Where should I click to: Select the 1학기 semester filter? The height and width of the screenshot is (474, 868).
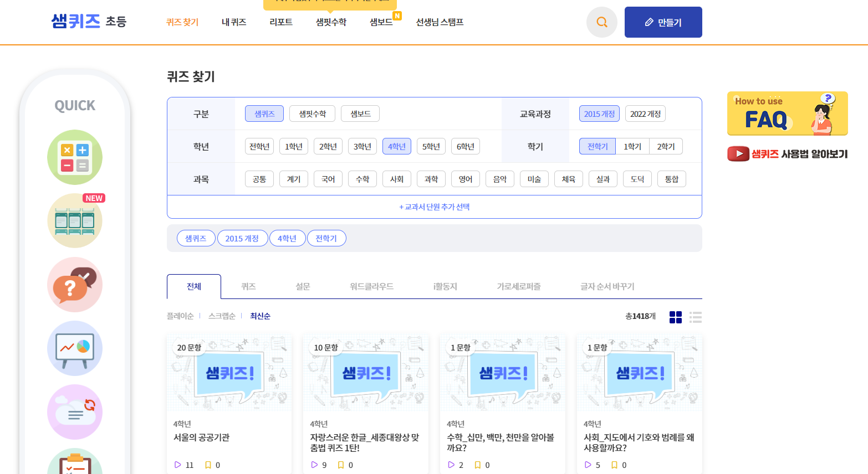click(x=632, y=146)
